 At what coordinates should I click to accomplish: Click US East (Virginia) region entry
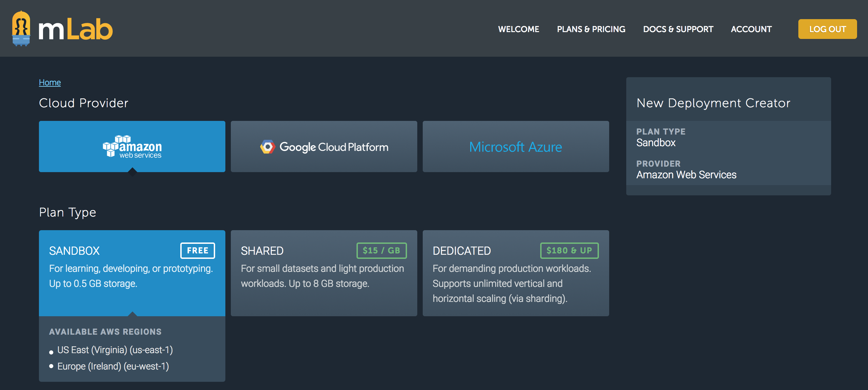coord(115,350)
